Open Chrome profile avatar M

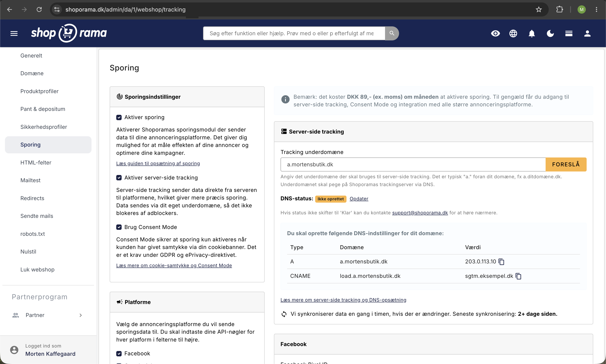pyautogui.click(x=581, y=9)
